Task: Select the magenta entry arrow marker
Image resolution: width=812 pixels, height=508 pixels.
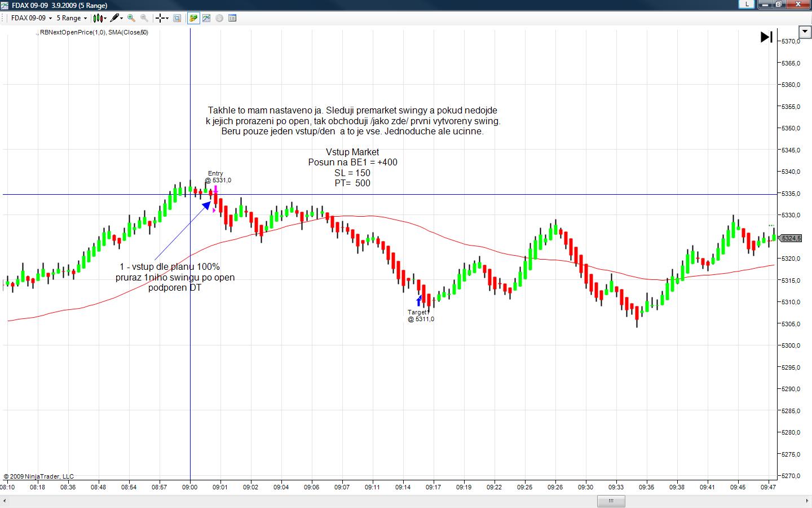Action: tap(215, 191)
